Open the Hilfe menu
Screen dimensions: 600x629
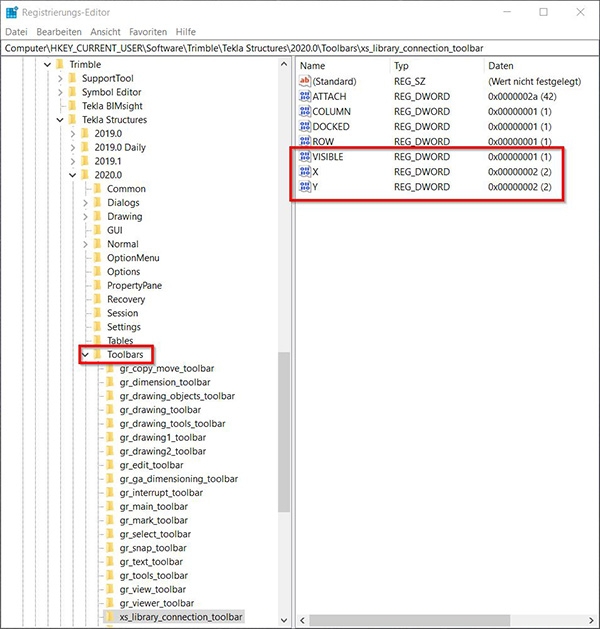coord(186,32)
